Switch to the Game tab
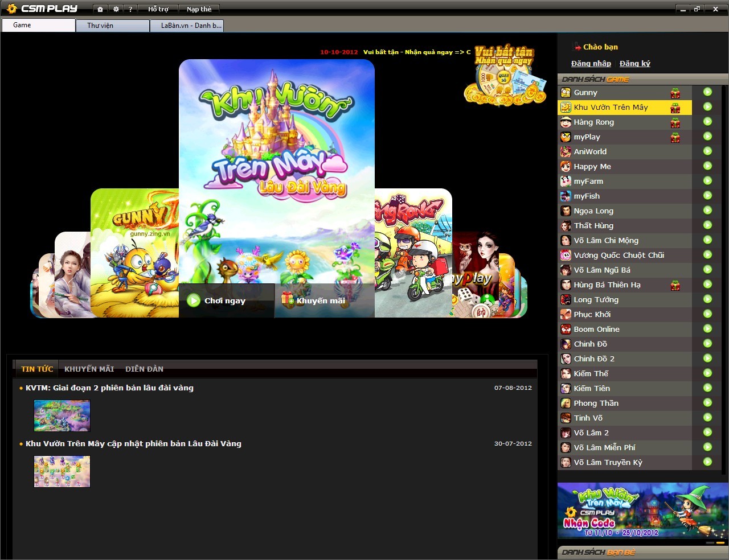The width and height of the screenshot is (729, 560). (x=38, y=25)
